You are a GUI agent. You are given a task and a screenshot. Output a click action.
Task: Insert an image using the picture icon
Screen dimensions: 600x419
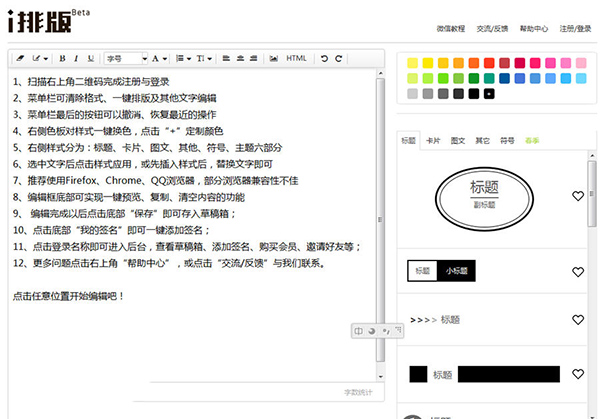(274, 59)
